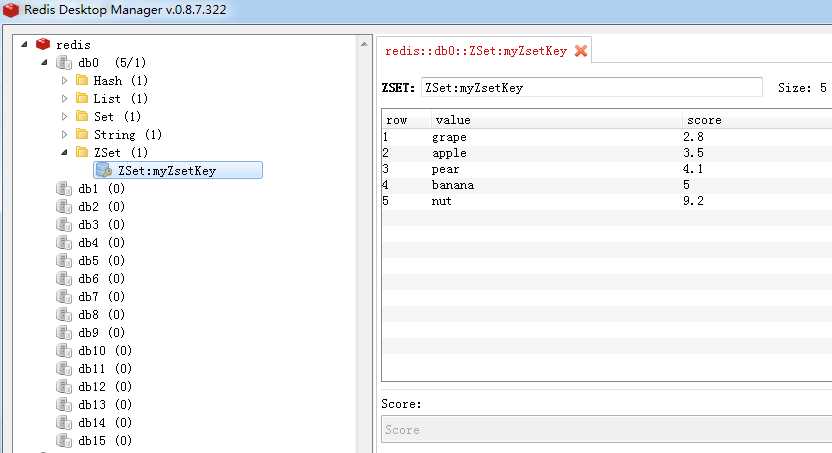Collapse the ZSet namespace folder
The width and height of the screenshot is (832, 453).
[65, 152]
